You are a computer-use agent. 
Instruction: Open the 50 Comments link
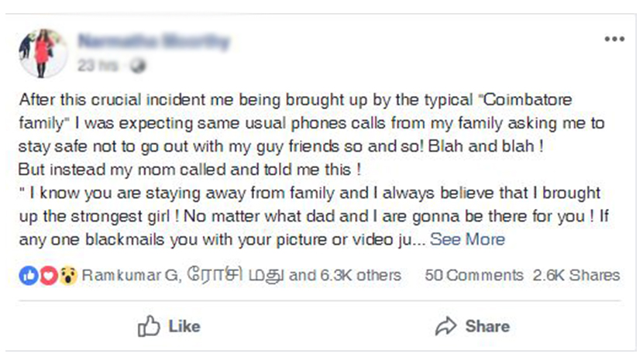[x=474, y=275]
